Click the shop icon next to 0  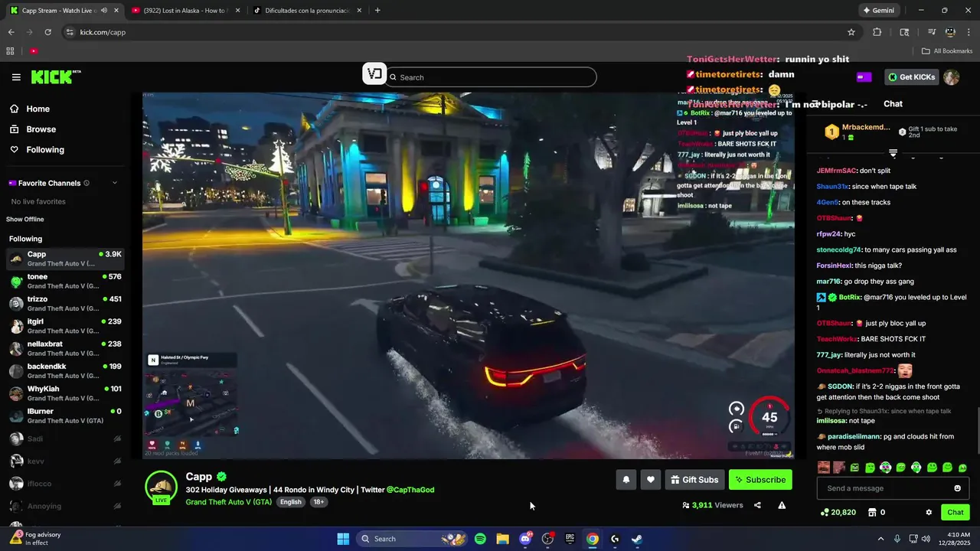(872, 512)
